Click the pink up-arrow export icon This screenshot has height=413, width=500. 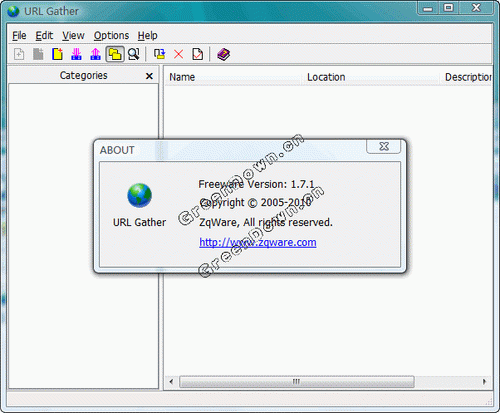(x=96, y=54)
